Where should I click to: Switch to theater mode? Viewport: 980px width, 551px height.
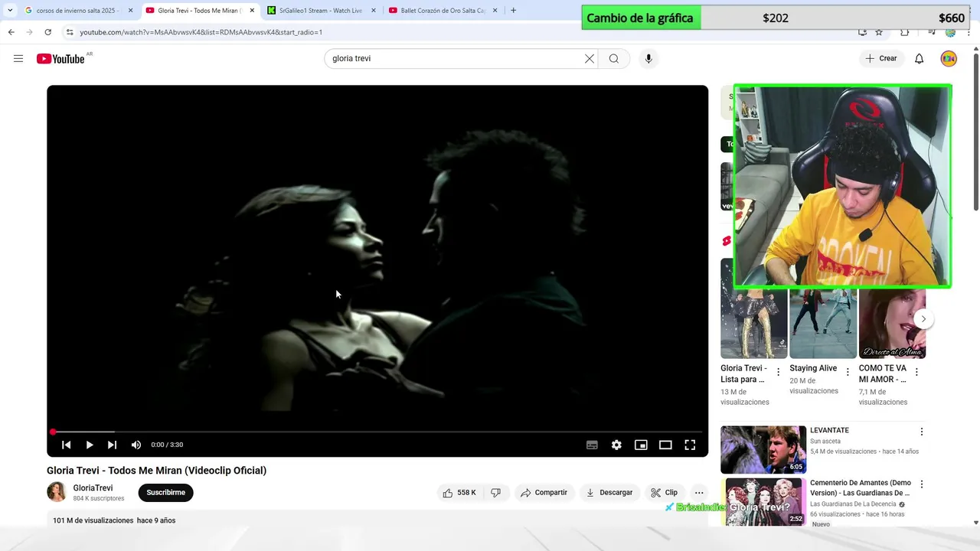tap(665, 445)
